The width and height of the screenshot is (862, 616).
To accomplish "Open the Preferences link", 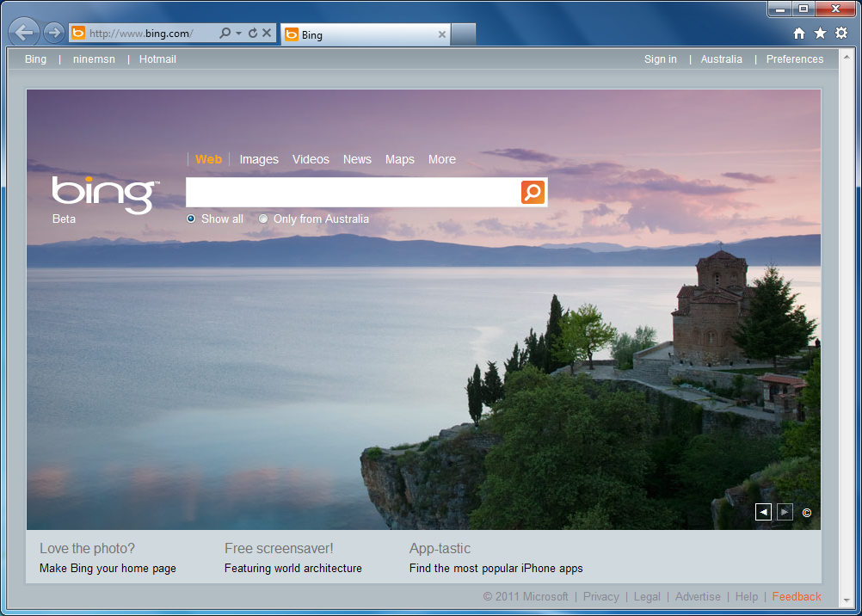I will 795,59.
